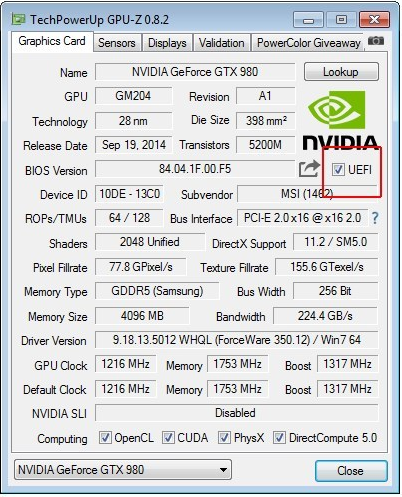Toggle the UEFI checkbox
The width and height of the screenshot is (402, 497).
point(338,169)
